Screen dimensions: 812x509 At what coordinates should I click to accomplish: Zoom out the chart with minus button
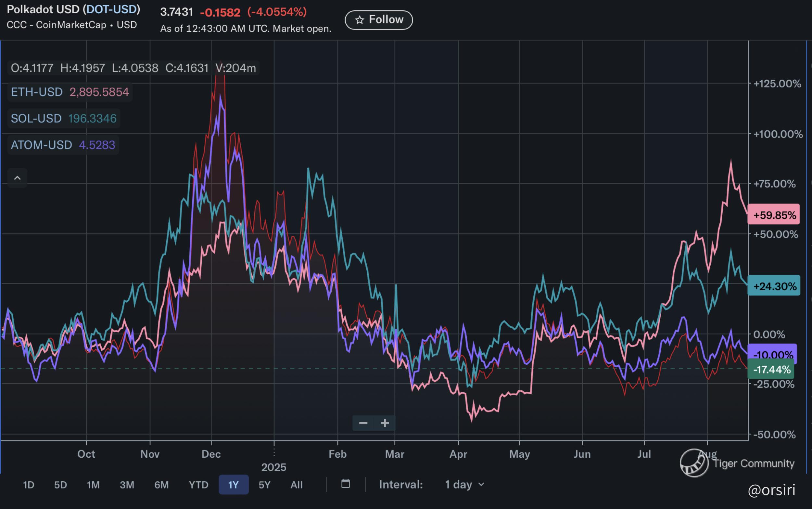pos(363,423)
